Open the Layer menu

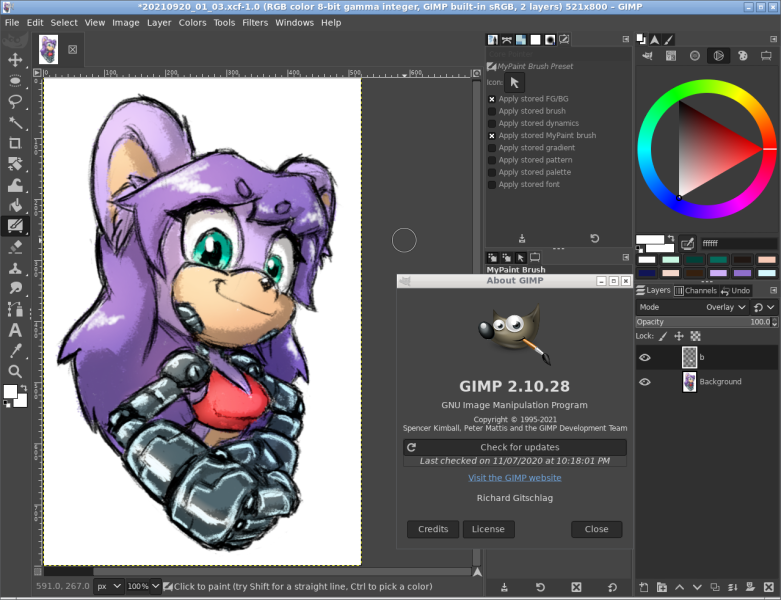click(159, 22)
